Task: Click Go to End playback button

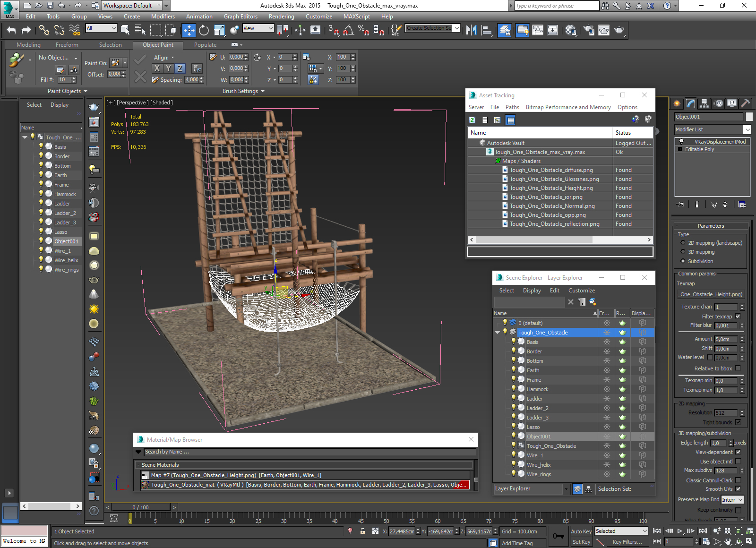Action: [x=703, y=531]
